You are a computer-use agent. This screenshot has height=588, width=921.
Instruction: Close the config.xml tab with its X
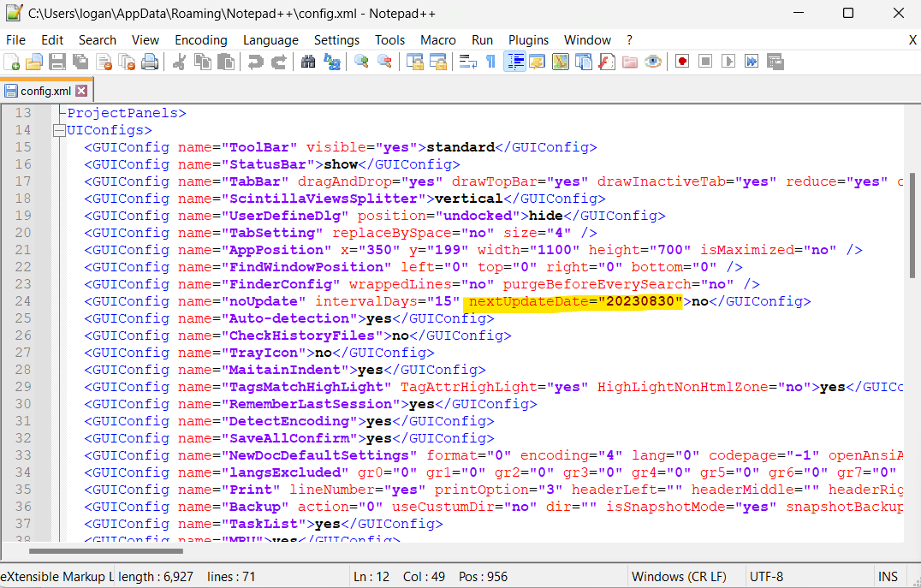81,91
